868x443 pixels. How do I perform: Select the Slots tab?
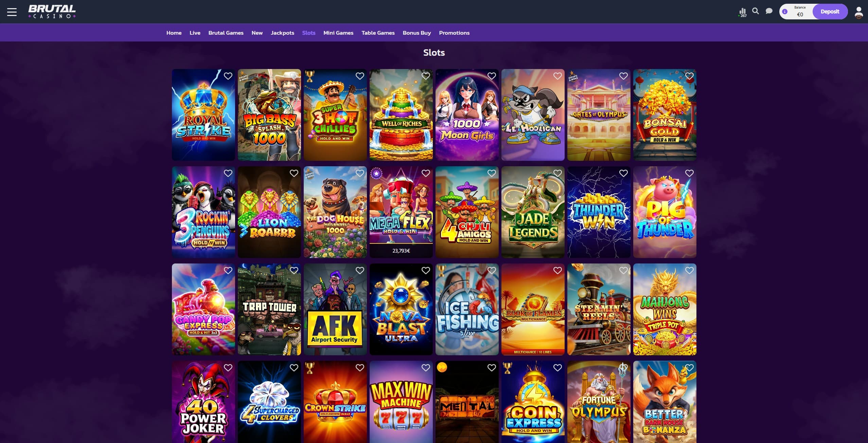(x=309, y=33)
